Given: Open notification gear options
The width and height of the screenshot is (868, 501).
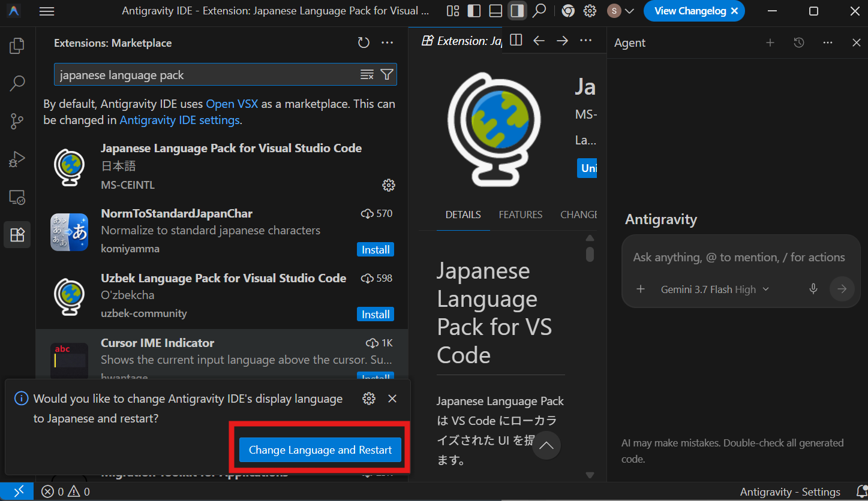Looking at the screenshot, I should pyautogui.click(x=369, y=399).
